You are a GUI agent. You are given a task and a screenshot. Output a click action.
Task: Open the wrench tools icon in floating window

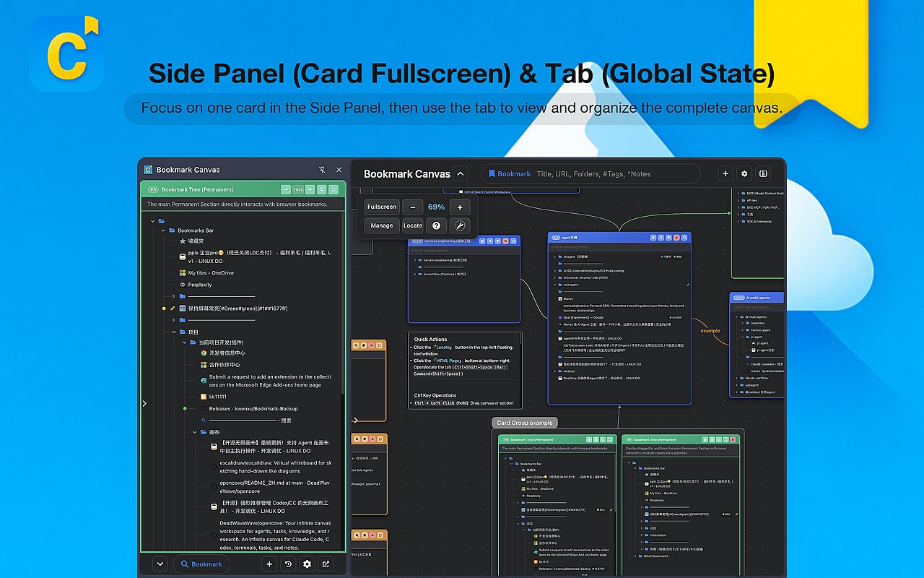pyautogui.click(x=460, y=225)
